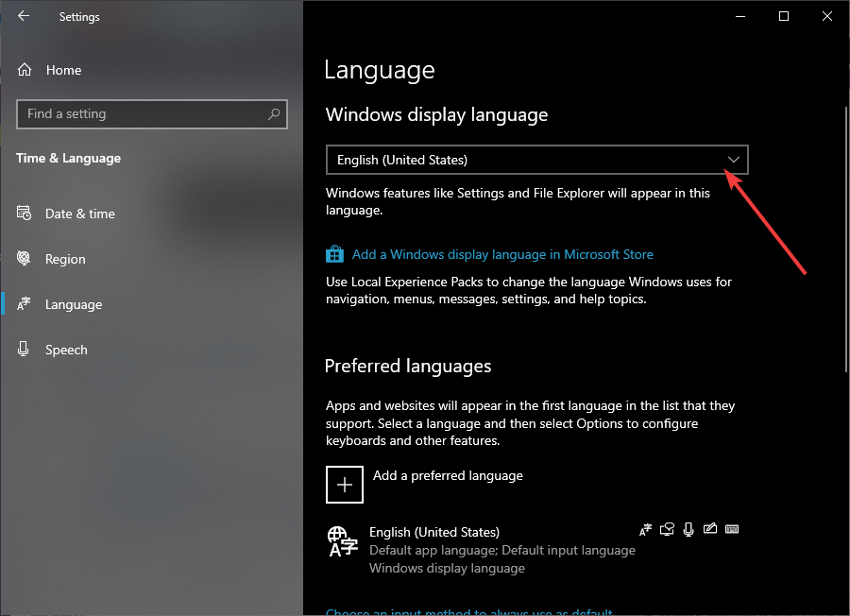Click Default app language description text
850x616 pixels.
(x=502, y=550)
